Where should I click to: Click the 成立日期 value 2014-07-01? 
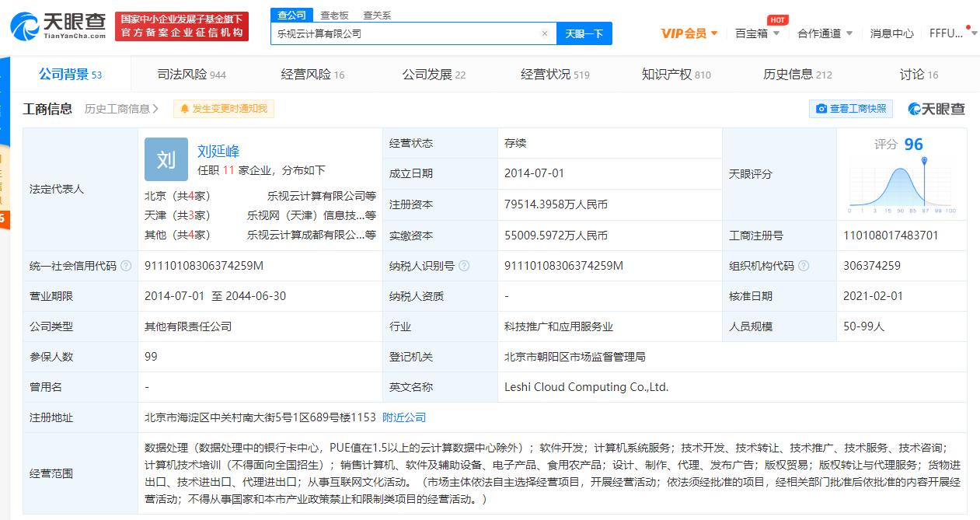pos(534,174)
